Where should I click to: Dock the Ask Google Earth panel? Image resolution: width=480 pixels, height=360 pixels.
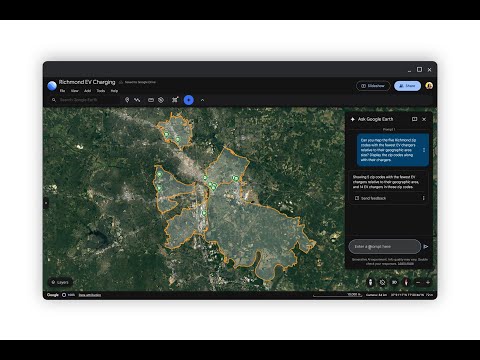414,119
